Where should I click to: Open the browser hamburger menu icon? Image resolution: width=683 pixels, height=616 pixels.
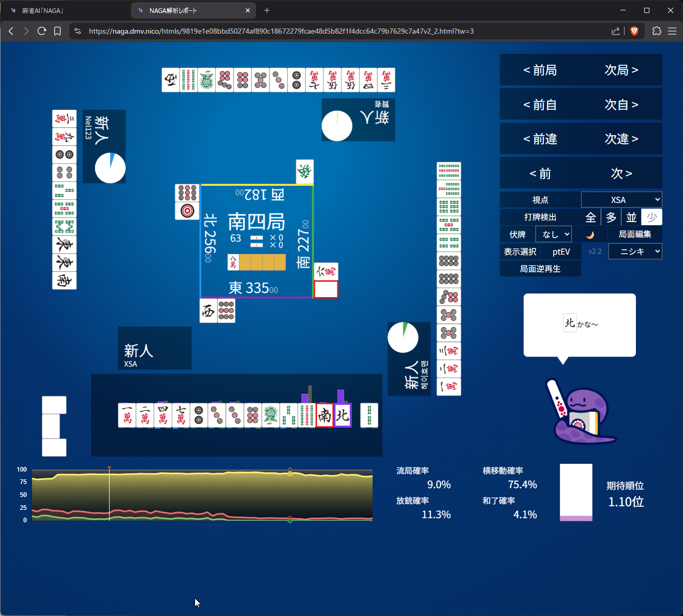(x=672, y=31)
